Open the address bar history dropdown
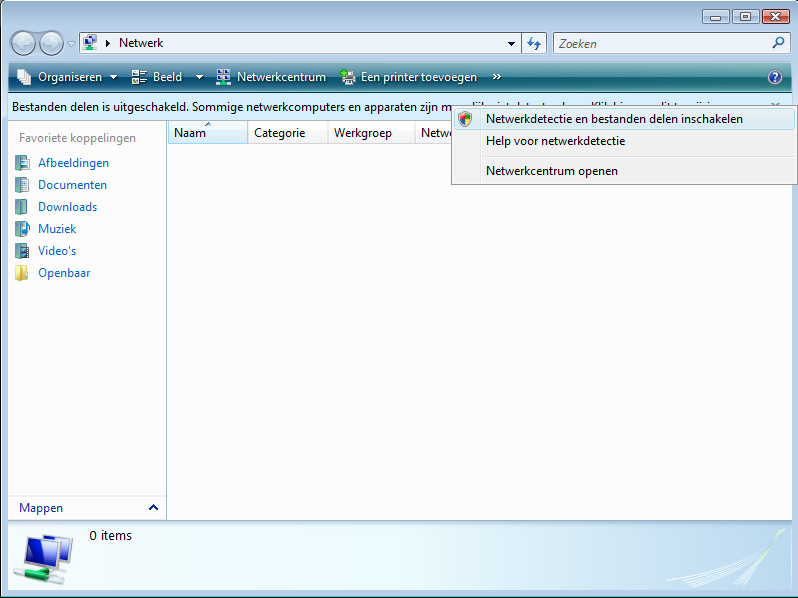This screenshot has width=798, height=598. pyautogui.click(x=511, y=44)
